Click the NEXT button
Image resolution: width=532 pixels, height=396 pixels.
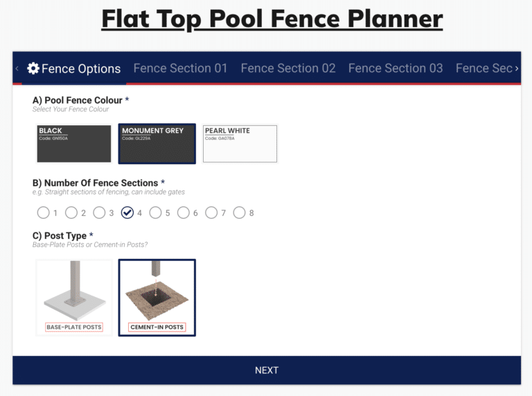[267, 370]
